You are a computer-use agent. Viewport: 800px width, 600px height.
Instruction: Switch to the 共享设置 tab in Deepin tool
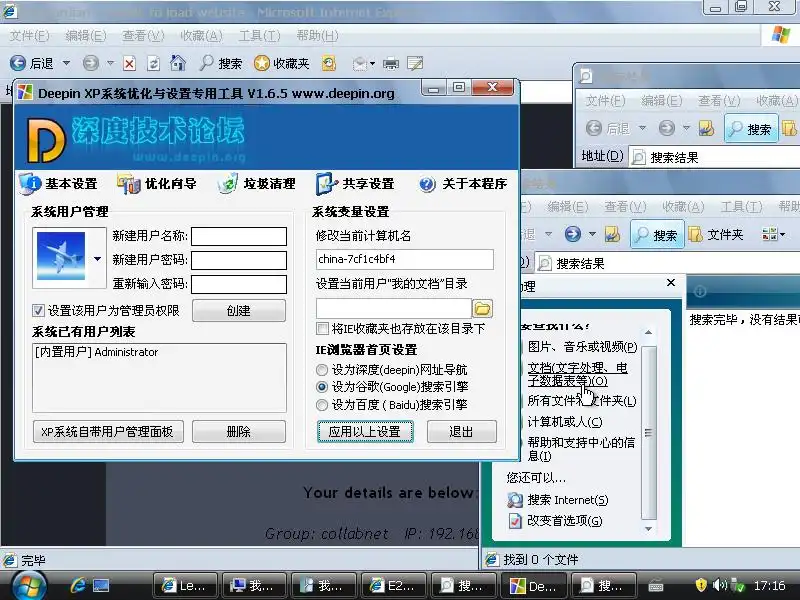click(x=355, y=184)
